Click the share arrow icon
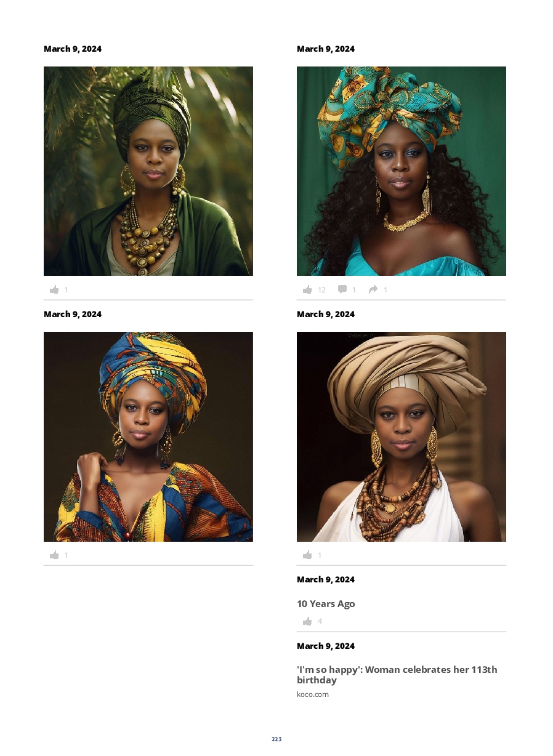Image resolution: width=553 pixels, height=756 pixels. (x=373, y=289)
